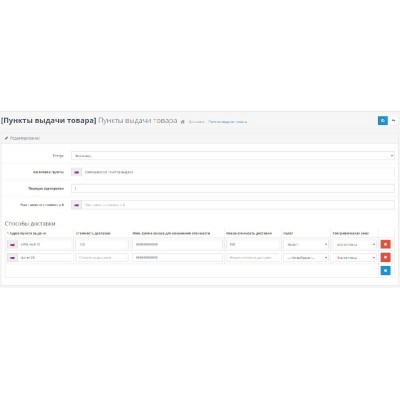
Task: Click the back arrow icon beside save
Action: 394,120
